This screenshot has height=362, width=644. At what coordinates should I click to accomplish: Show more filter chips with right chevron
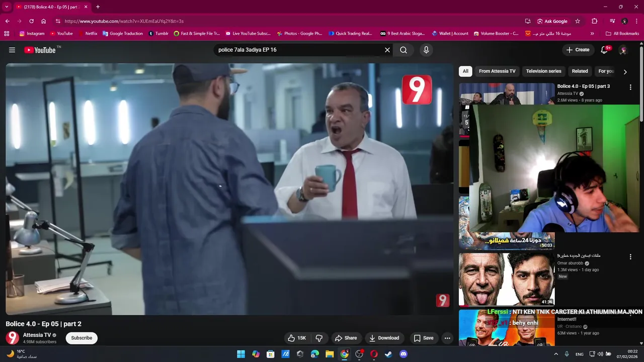pos(625,71)
